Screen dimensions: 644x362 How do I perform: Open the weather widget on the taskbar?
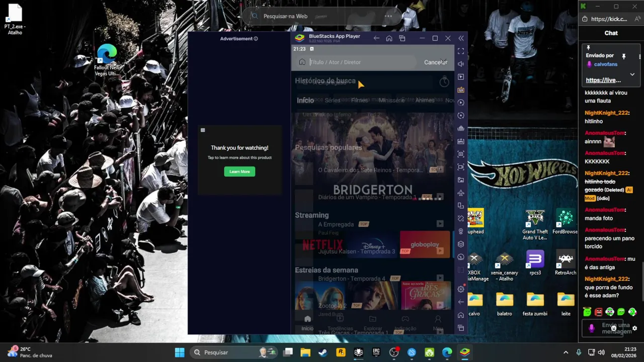click(x=30, y=352)
